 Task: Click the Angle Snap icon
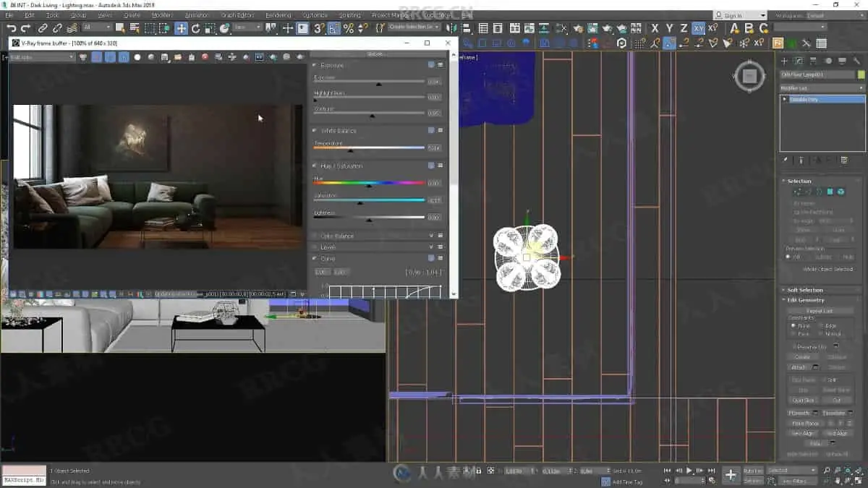coord(334,28)
